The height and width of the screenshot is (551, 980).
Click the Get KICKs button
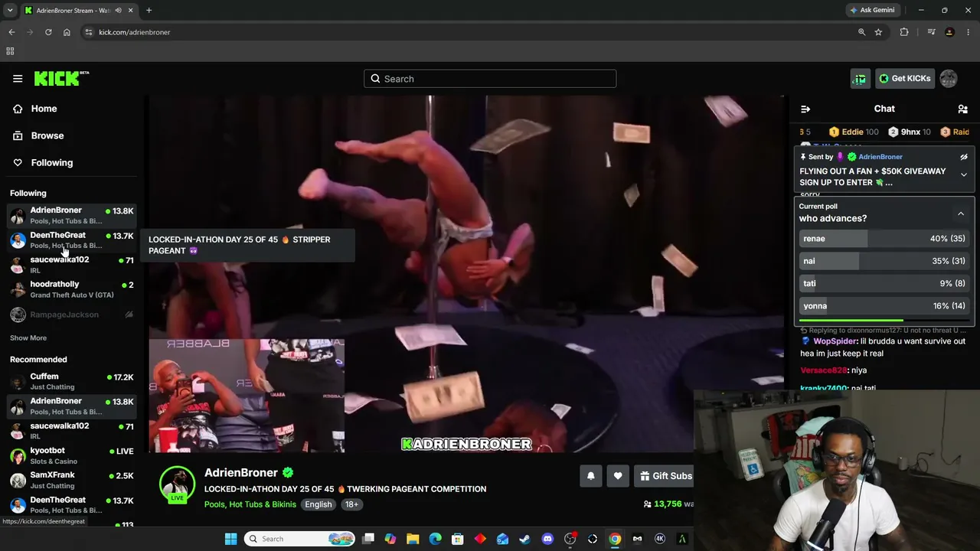905,78
